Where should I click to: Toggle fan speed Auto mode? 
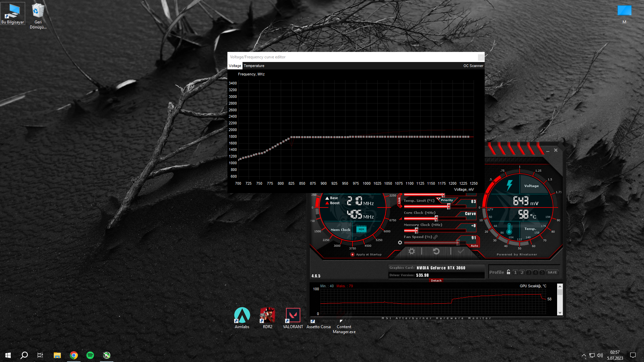[x=474, y=246]
